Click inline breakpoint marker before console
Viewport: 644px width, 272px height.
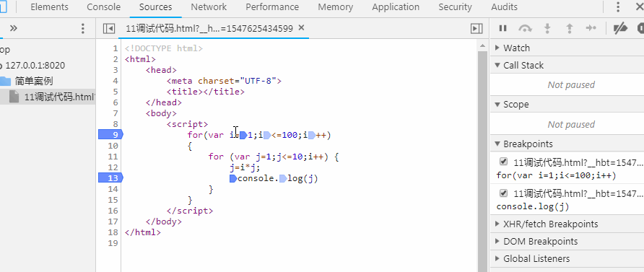point(233,178)
